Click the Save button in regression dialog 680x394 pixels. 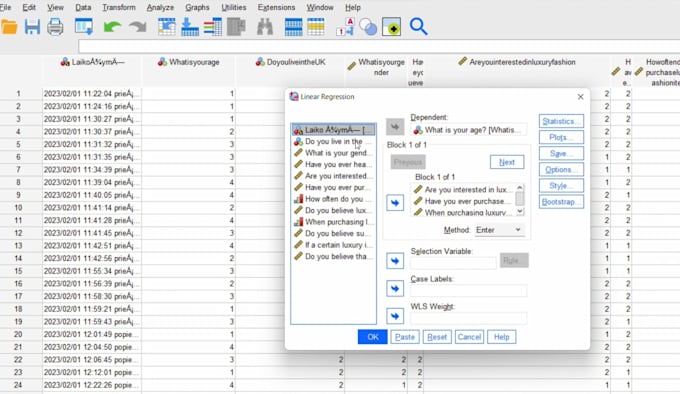(x=561, y=153)
